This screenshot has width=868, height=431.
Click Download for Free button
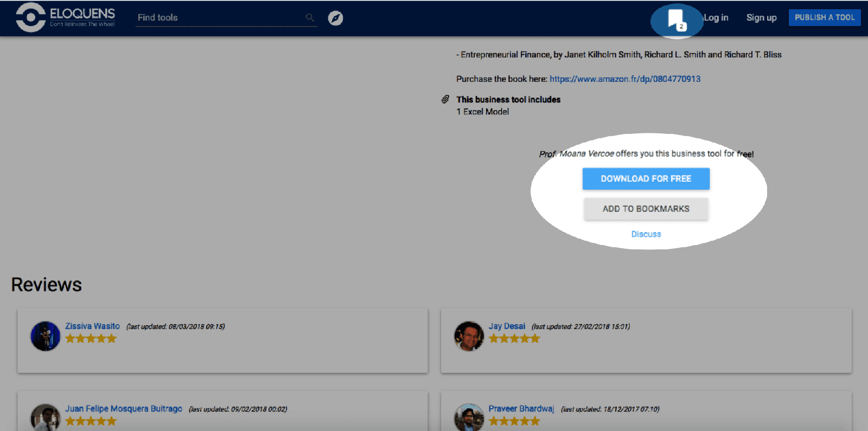646,178
